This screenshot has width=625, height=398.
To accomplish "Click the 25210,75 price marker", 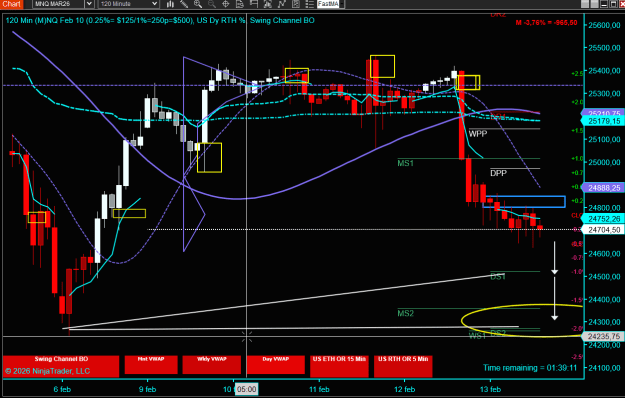I will pyautogui.click(x=603, y=113).
